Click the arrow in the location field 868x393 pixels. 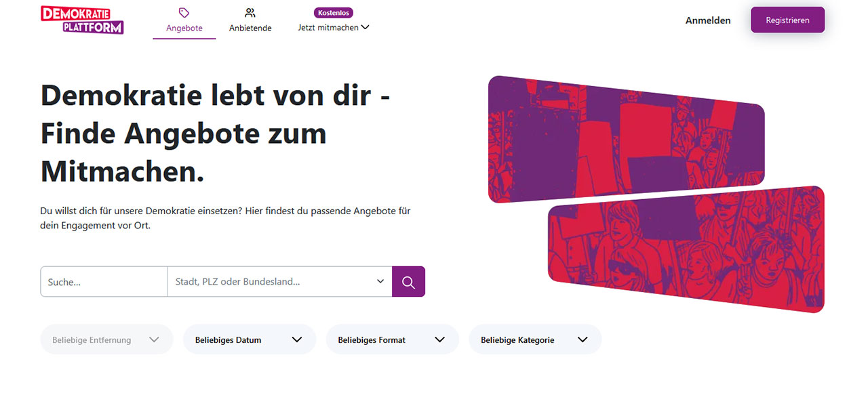click(x=380, y=281)
